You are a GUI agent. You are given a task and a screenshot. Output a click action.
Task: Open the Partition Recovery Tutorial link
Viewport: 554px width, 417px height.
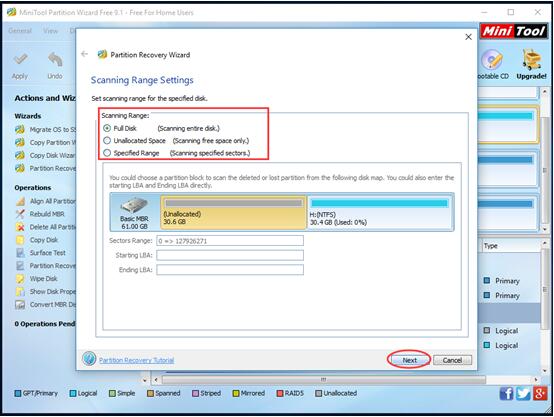click(x=136, y=360)
